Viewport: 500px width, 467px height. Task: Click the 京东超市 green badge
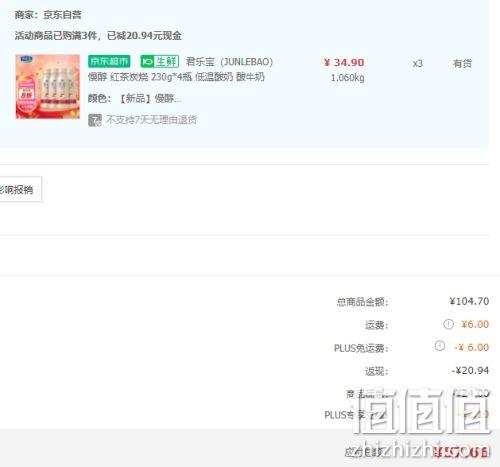click(x=109, y=61)
